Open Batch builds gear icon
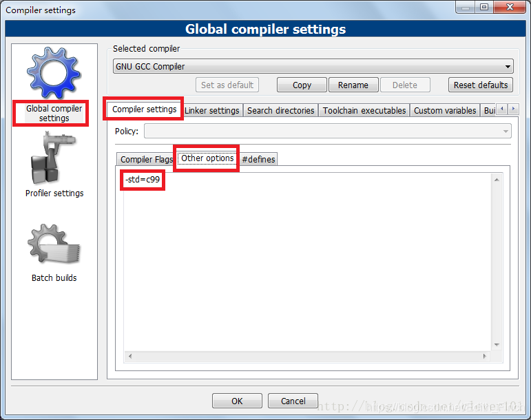 [x=54, y=244]
